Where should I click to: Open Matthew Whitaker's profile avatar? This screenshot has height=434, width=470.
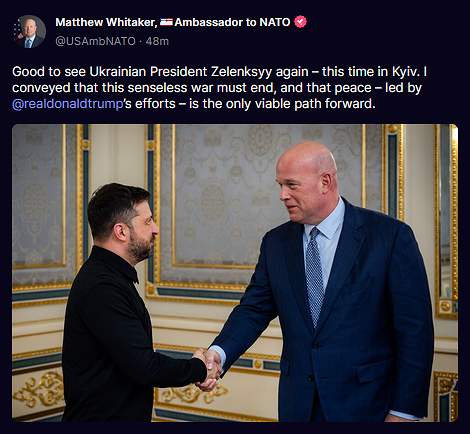29,32
